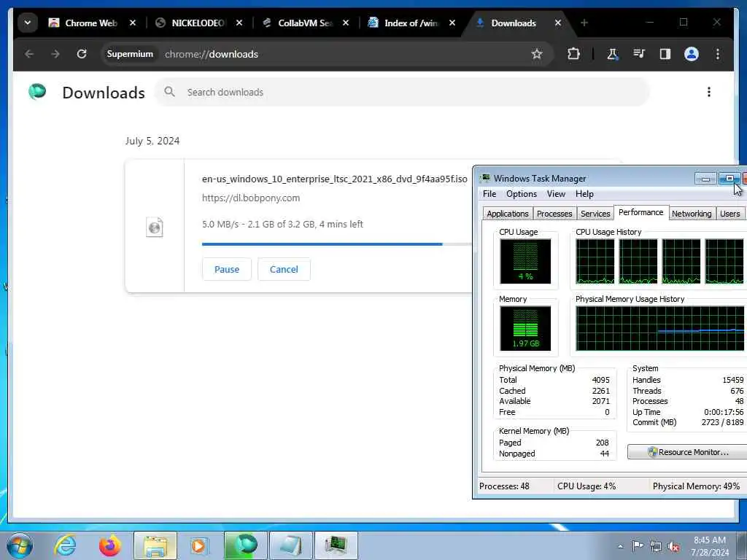This screenshot has width=747, height=560.
Task: Open Windows Media Player taskbar icon
Action: pos(198,545)
